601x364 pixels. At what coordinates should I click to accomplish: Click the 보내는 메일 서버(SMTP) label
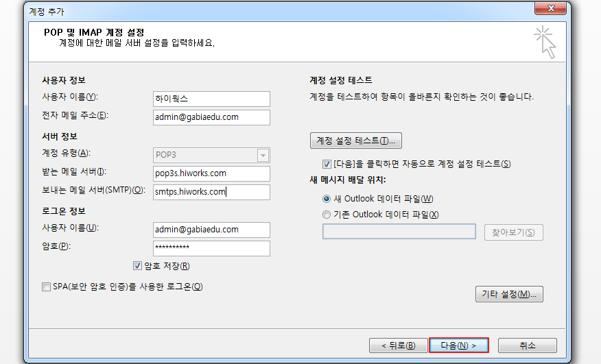pyautogui.click(x=93, y=190)
